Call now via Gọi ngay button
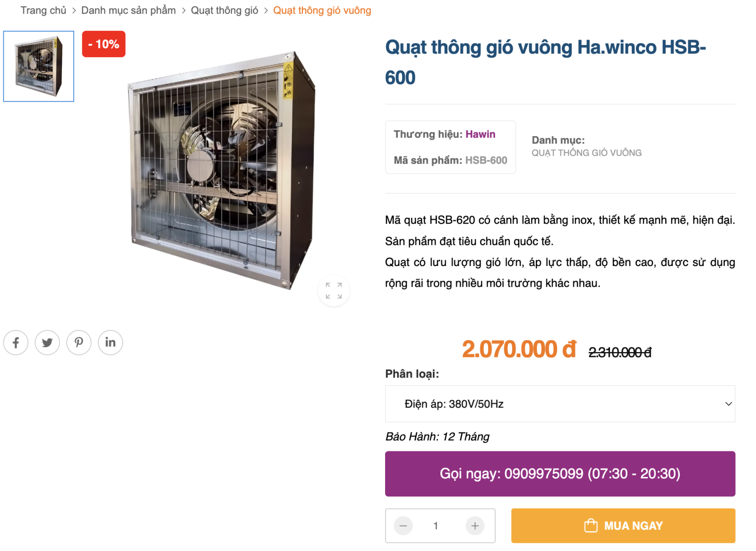The width and height of the screenshot is (756, 551). click(x=560, y=474)
